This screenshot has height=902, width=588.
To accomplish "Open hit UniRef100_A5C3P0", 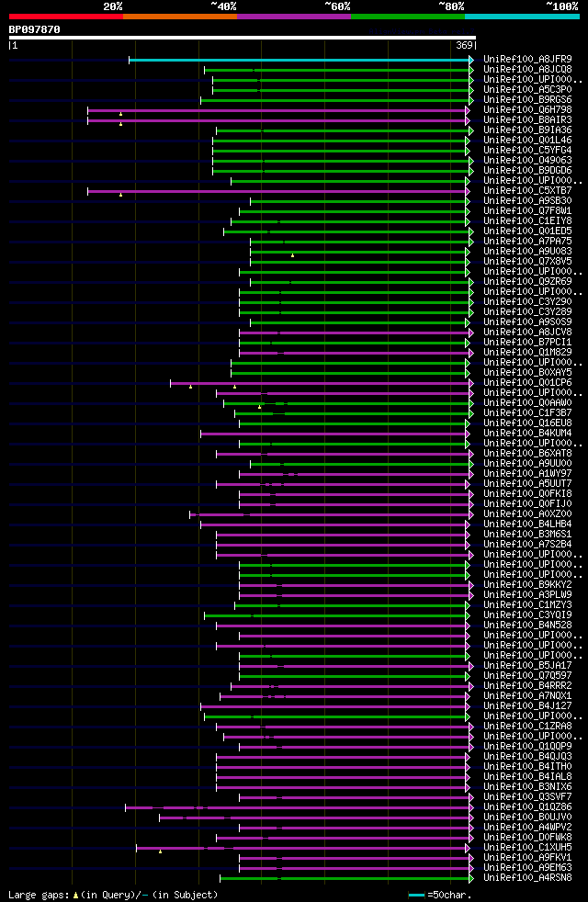I will click(x=527, y=90).
